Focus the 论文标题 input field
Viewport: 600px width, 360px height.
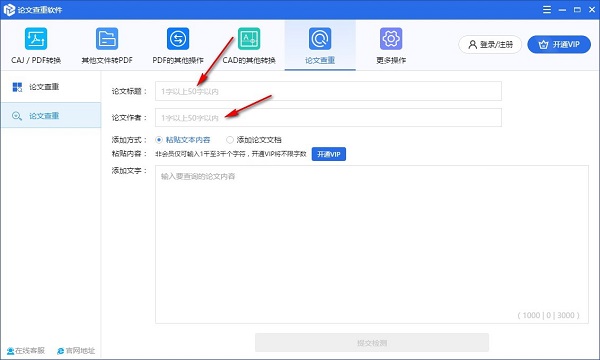pos(328,91)
